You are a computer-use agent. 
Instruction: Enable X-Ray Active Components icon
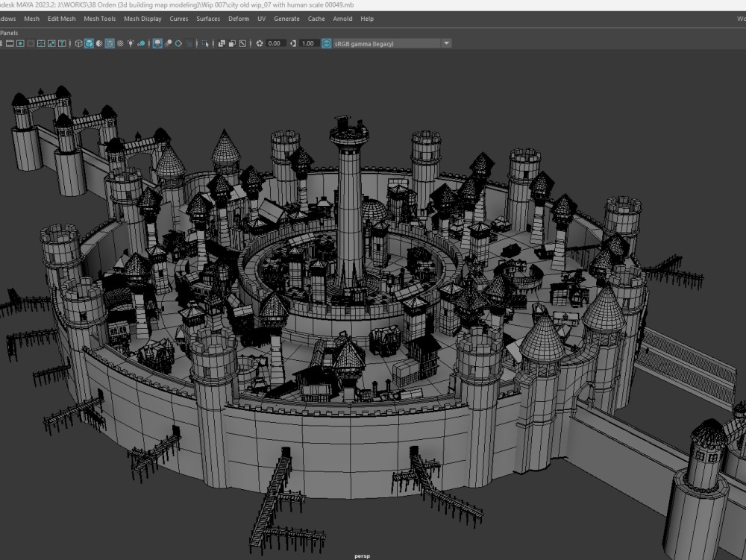(232, 43)
